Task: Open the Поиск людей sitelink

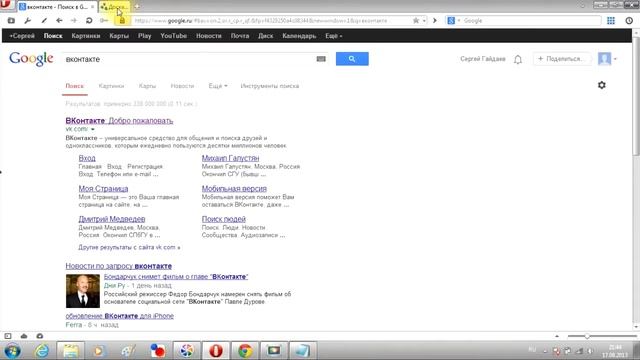Action: tap(224, 219)
